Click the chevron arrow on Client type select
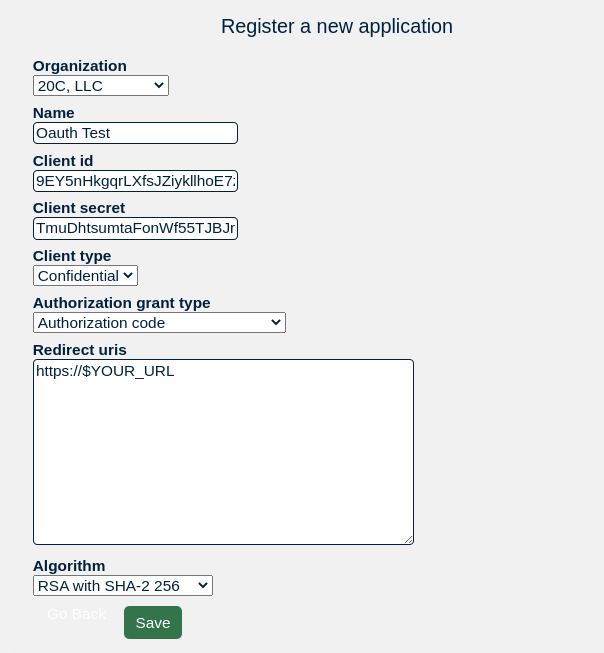 [x=128, y=275]
